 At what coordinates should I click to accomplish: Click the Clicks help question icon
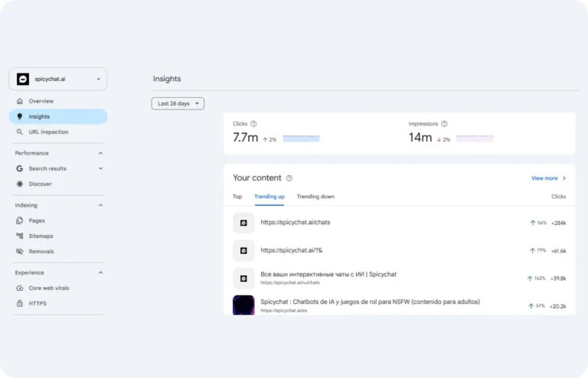(253, 124)
